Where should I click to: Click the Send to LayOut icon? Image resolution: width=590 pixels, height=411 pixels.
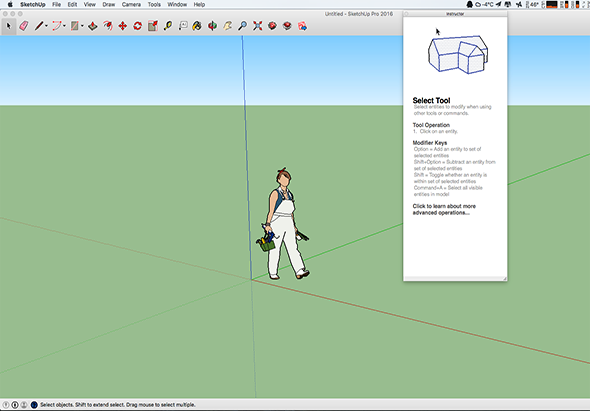click(303, 26)
